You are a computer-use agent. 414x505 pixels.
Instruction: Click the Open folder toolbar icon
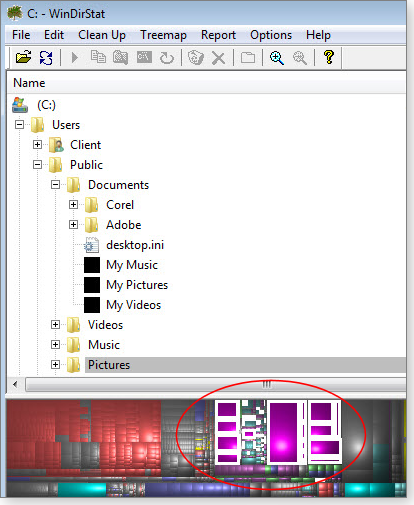(23, 57)
